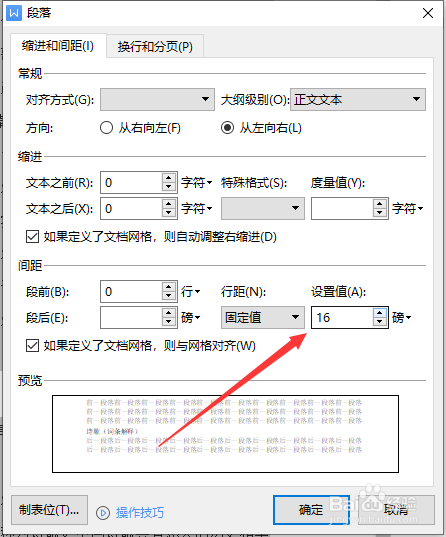Increase the 度量值 with up arrow

coord(380,203)
